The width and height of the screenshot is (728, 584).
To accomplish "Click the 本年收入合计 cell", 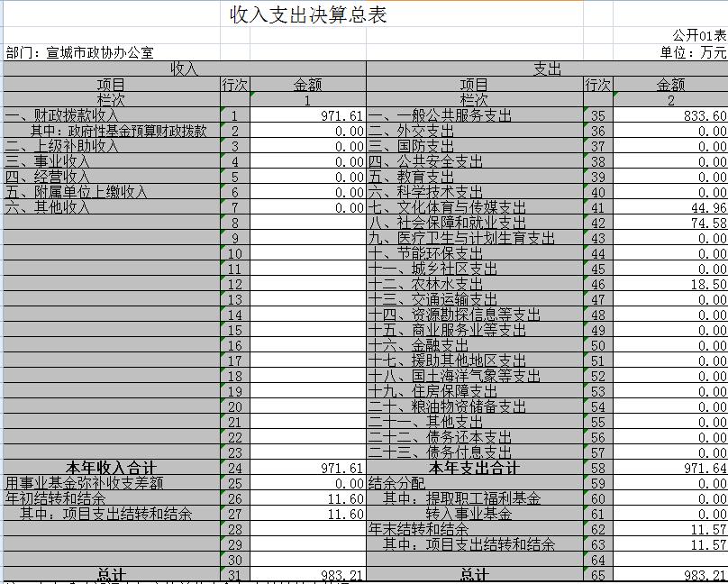I will pyautogui.click(x=112, y=468).
